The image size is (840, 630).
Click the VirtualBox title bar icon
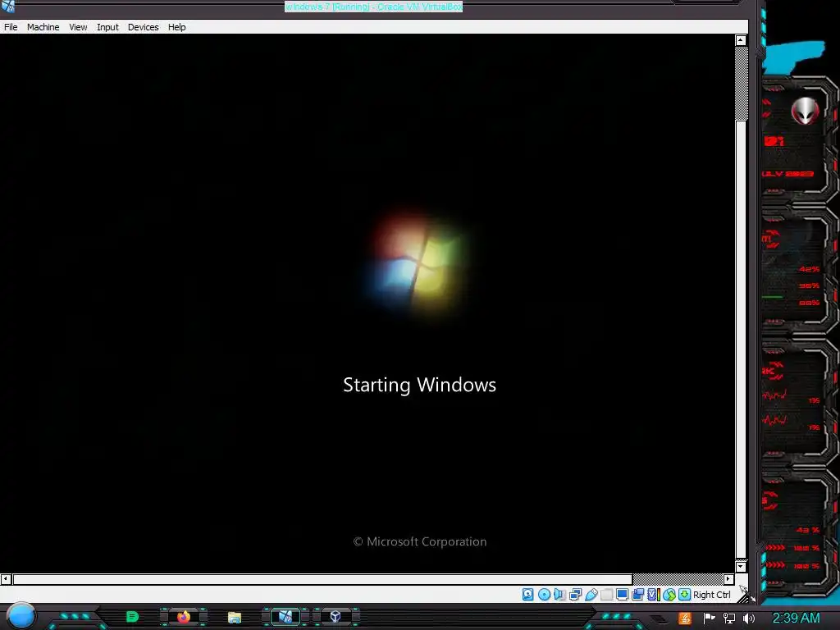coord(7,7)
